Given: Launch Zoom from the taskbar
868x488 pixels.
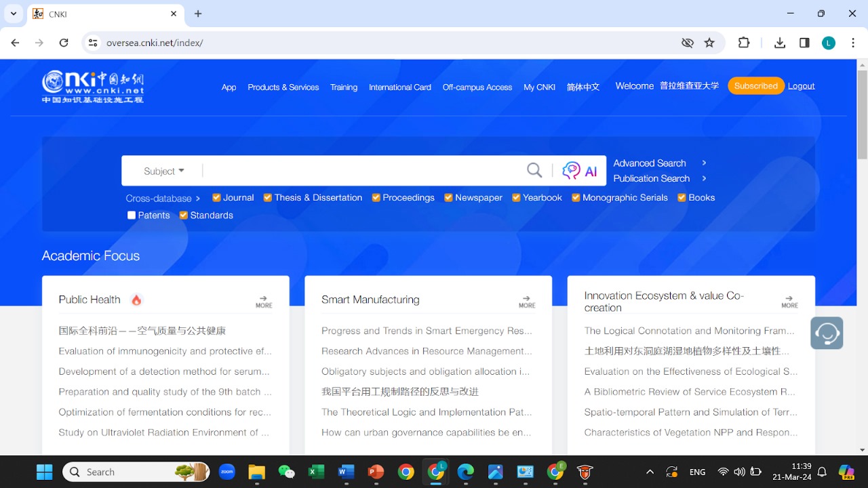Looking at the screenshot, I should tap(226, 472).
